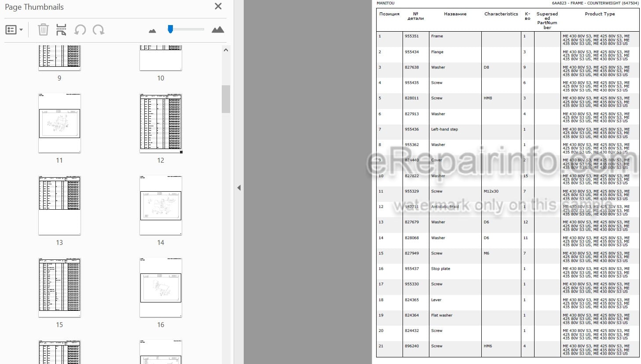Click the thumbnails panel scrollbar thumb
The image size is (641, 364).
226,99
